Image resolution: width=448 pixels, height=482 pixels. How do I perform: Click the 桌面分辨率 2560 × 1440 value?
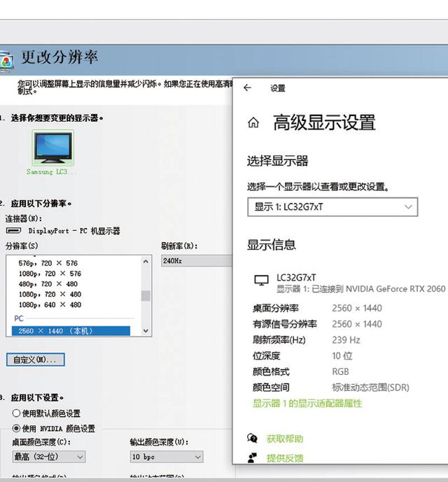tap(357, 308)
